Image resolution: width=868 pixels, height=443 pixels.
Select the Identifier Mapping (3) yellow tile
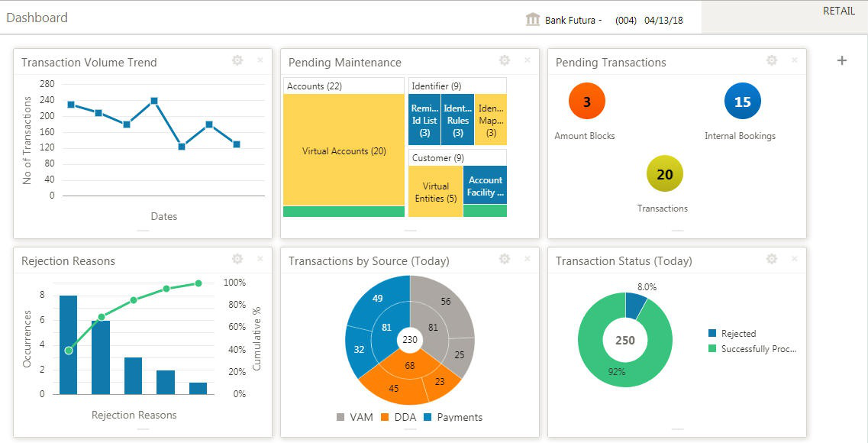[x=491, y=120]
